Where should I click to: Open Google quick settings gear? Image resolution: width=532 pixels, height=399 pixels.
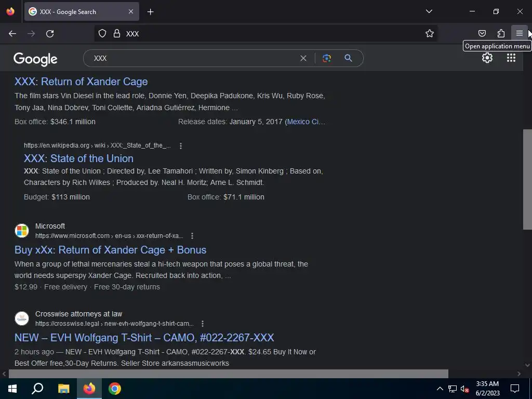point(487,58)
